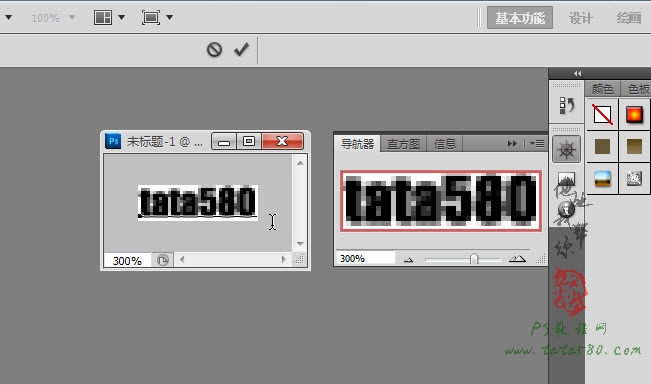Viewport: 651px width, 384px height.
Task: Switch to the 色板 tab
Action: point(638,89)
